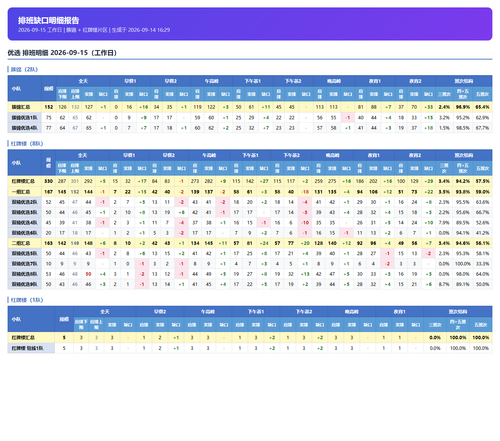Click the 全天 column header in the 红牌楼（1队） table
This screenshot has height=441, width=500.
coord(105,312)
